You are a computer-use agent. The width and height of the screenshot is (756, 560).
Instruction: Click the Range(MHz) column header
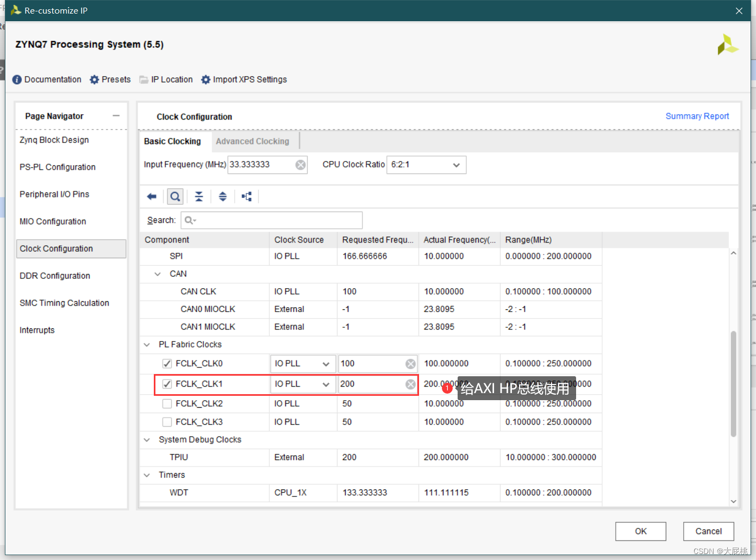[x=551, y=240]
